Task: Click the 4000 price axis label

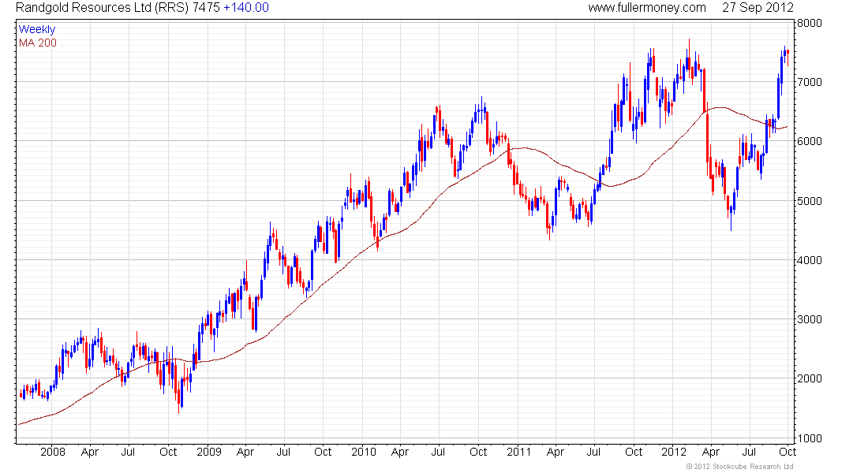Action: click(810, 260)
